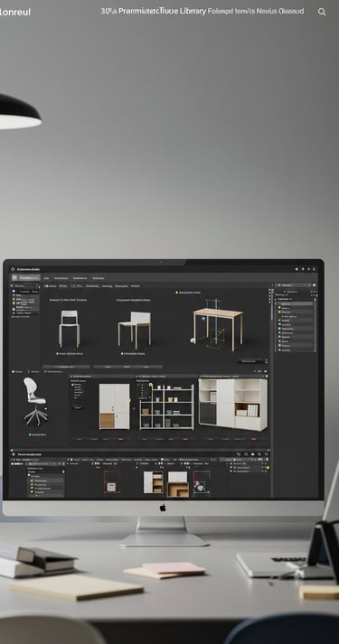Click the square app icon beside the highlighted tab
The width and height of the screenshot is (339, 644).
(x=14, y=277)
